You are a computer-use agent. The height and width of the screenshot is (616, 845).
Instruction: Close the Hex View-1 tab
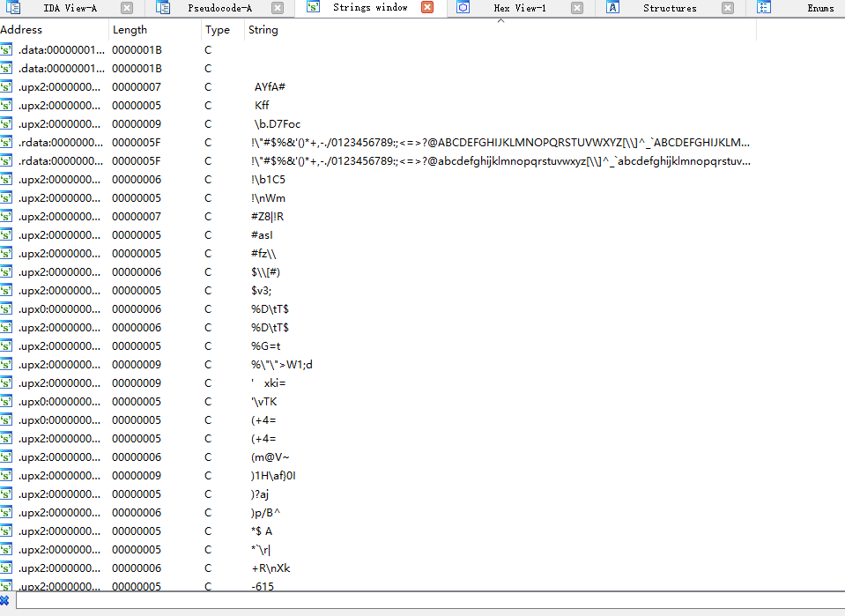click(x=577, y=8)
